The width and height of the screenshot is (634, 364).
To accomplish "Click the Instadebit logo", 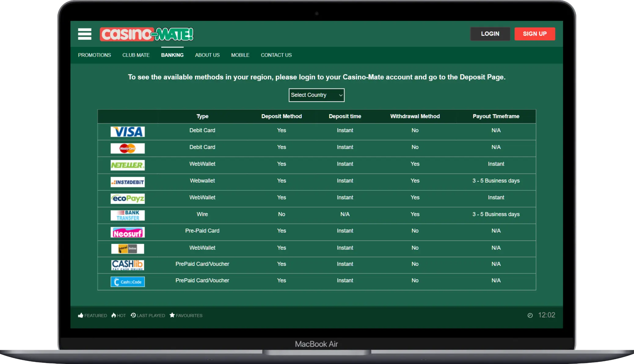I will coord(128,182).
